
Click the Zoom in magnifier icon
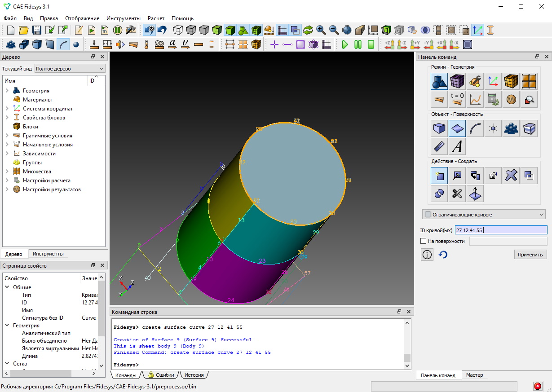tap(321, 30)
